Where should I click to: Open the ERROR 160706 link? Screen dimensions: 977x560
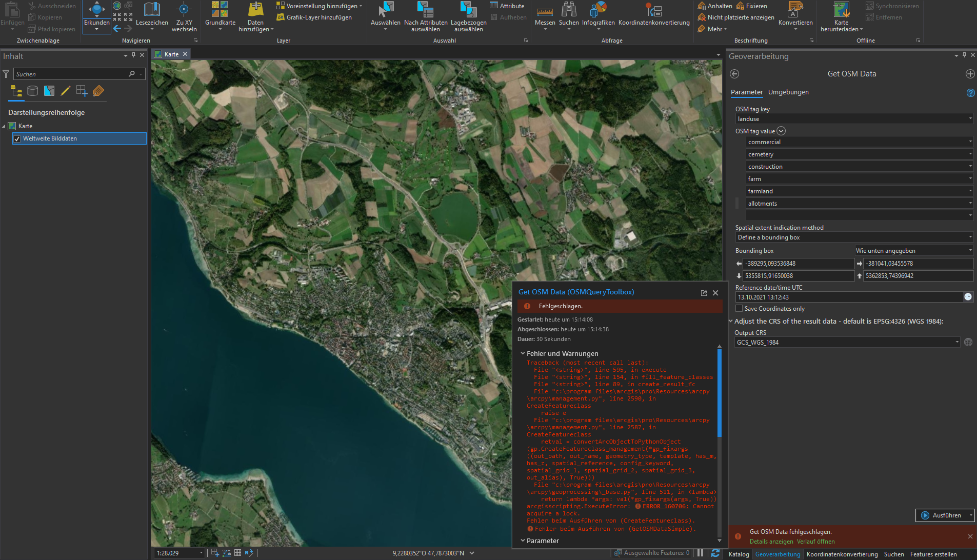coord(665,506)
